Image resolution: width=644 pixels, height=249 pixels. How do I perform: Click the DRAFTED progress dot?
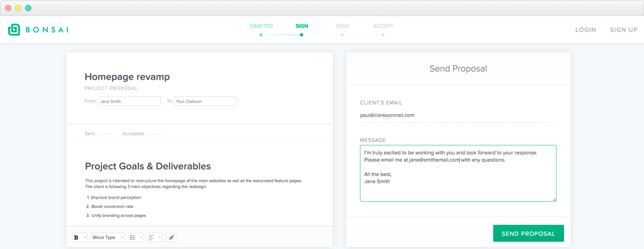(x=261, y=35)
